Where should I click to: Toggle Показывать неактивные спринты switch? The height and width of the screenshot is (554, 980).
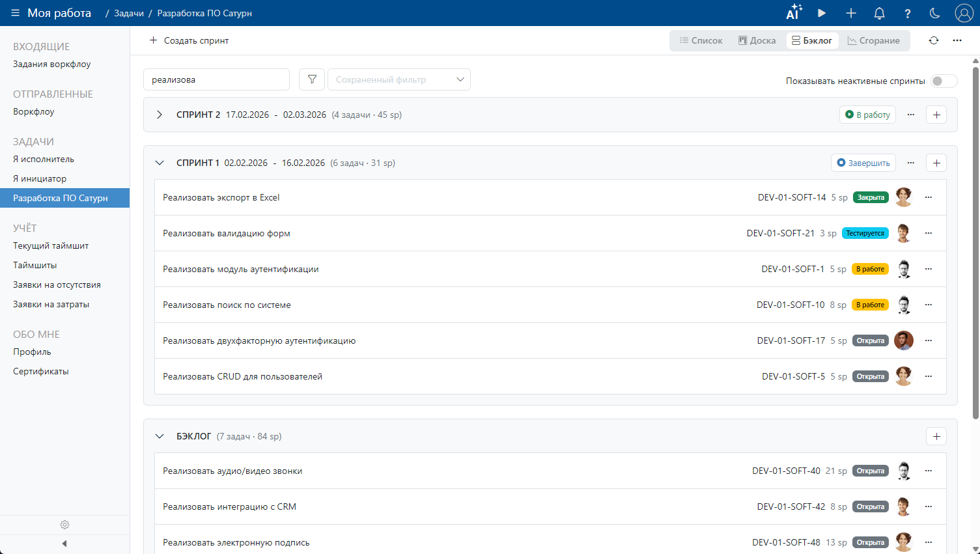tap(943, 81)
